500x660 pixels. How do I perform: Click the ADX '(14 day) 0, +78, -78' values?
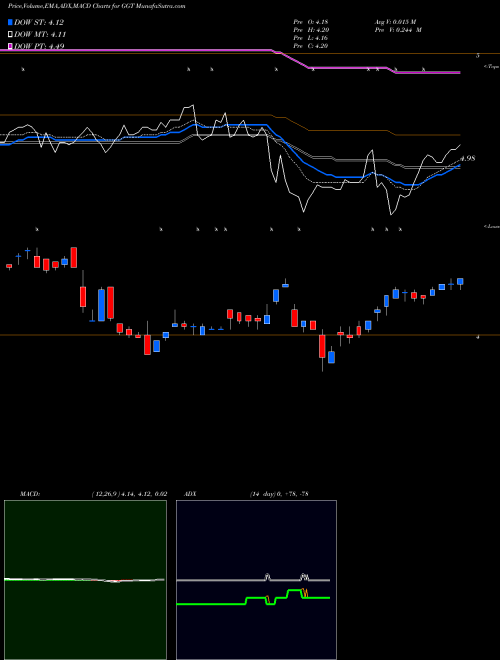[x=279, y=493]
